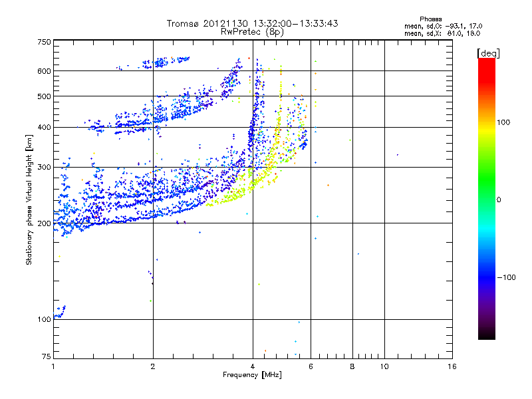Click the 'RwPretec (8p)' subtitle
This screenshot has height=399, width=532.
(252, 32)
